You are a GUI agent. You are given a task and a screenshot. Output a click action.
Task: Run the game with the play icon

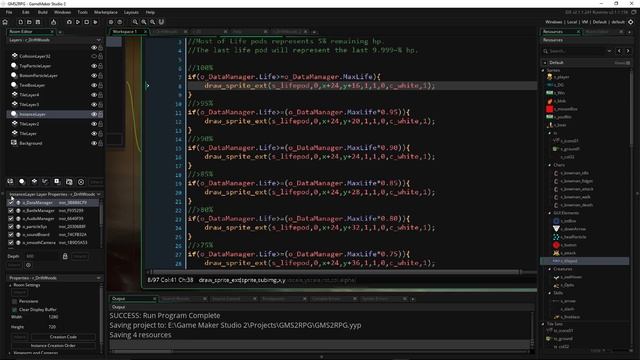click(78, 22)
